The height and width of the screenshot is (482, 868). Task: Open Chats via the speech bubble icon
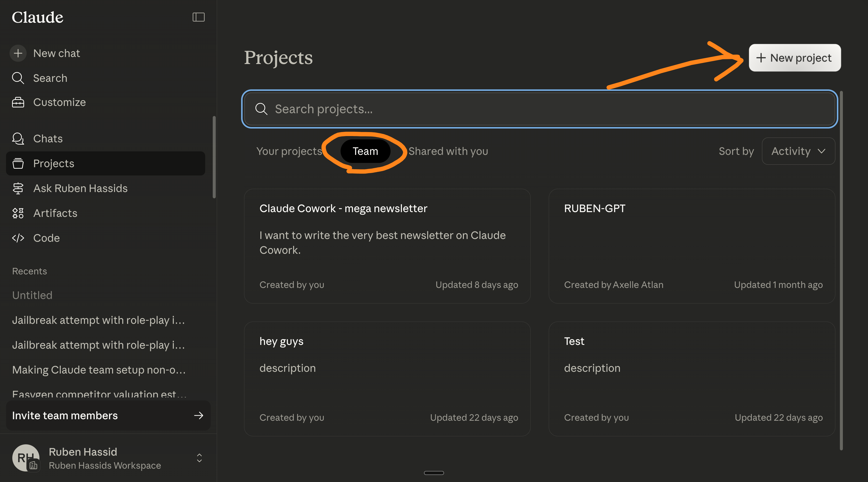pyautogui.click(x=18, y=139)
